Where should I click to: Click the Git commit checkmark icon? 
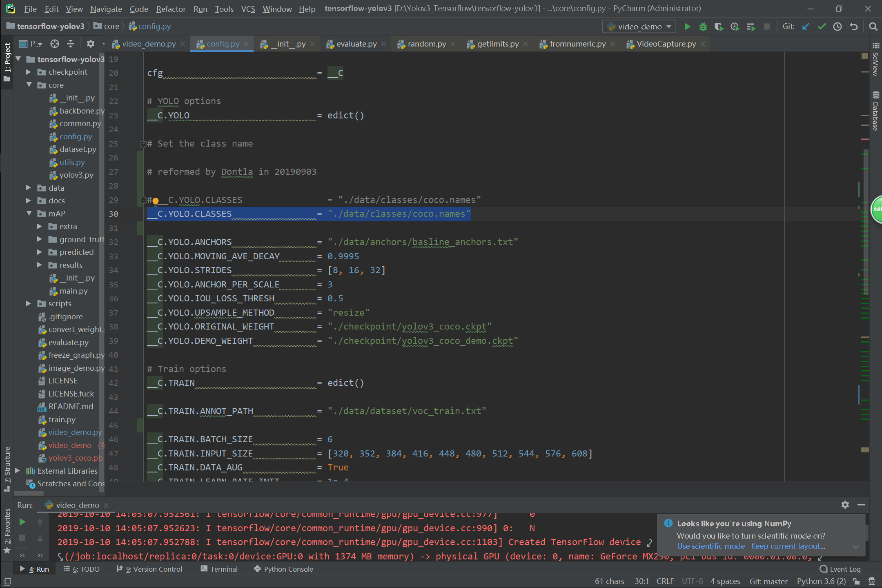click(822, 27)
